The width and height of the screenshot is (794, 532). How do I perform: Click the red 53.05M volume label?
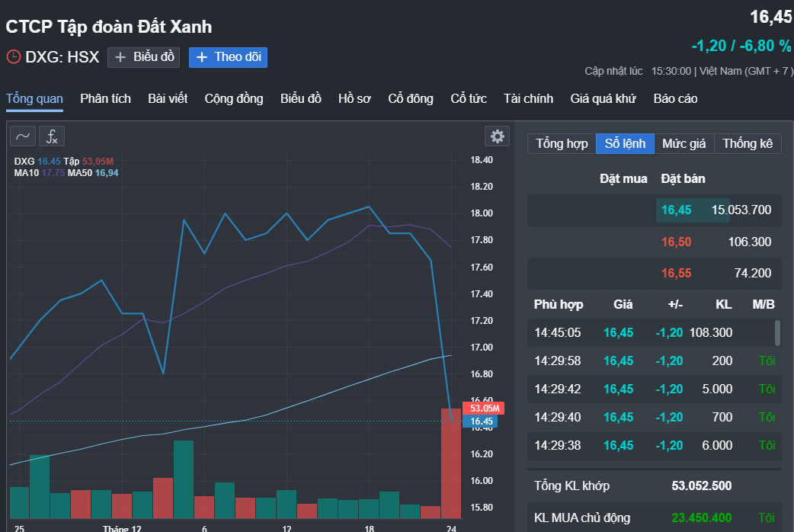pos(484,409)
